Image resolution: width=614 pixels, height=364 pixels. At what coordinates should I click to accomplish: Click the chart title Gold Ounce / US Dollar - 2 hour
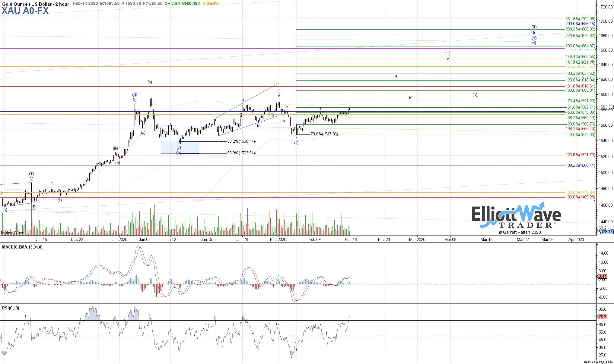click(36, 4)
